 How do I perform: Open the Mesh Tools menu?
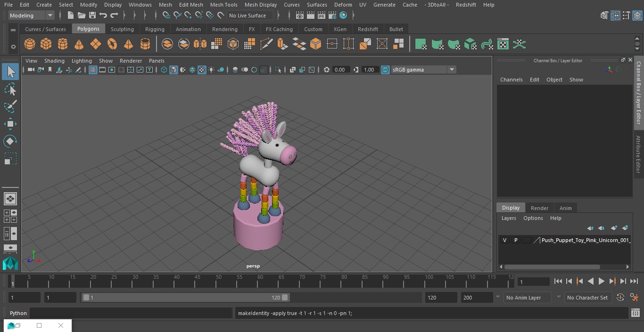coord(223,5)
